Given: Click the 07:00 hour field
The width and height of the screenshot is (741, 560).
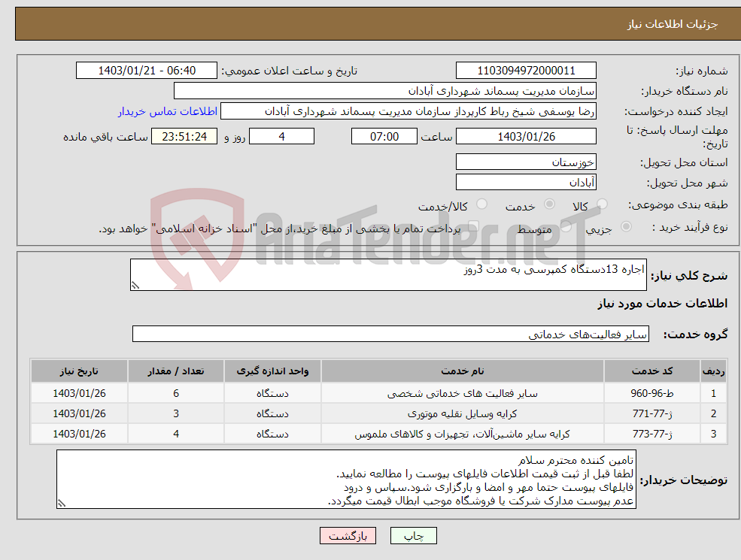Looking at the screenshot, I should [384, 137].
